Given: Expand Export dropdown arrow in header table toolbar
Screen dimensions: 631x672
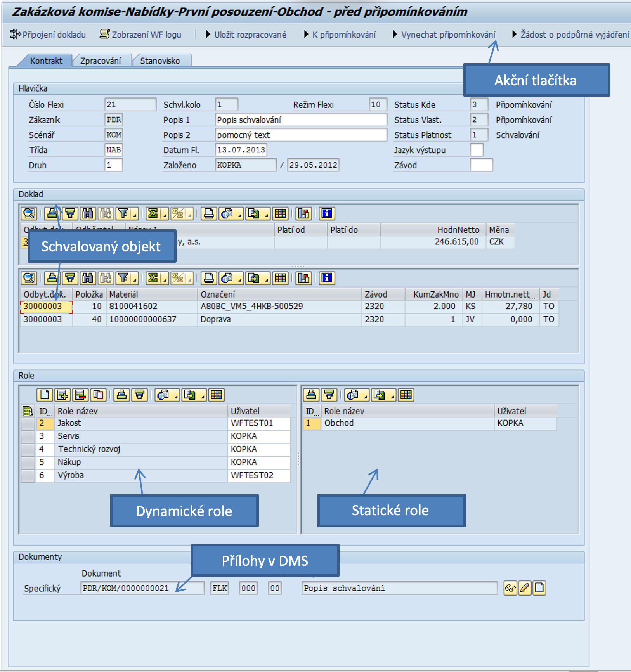Looking at the screenshot, I should (266, 214).
